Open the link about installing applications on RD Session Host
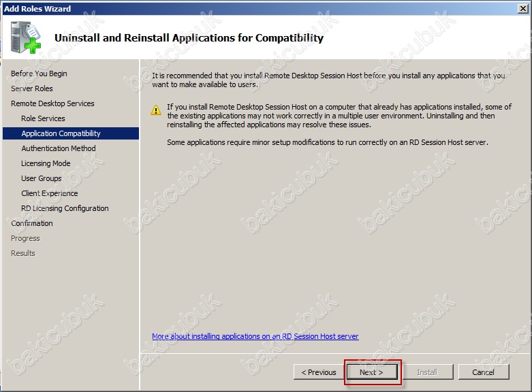The image size is (532, 392). (255, 336)
